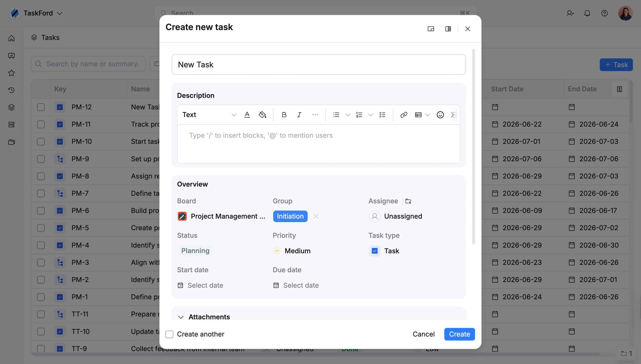Viewport: 641px width, 364px height.
Task: Open the storage rows sidebar icon
Action: coord(12,125)
